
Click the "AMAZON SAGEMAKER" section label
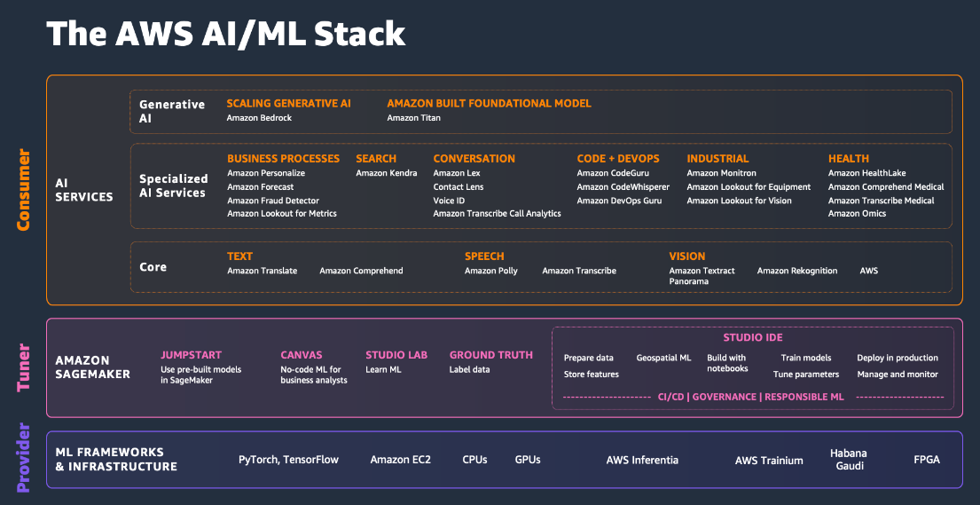(x=92, y=367)
